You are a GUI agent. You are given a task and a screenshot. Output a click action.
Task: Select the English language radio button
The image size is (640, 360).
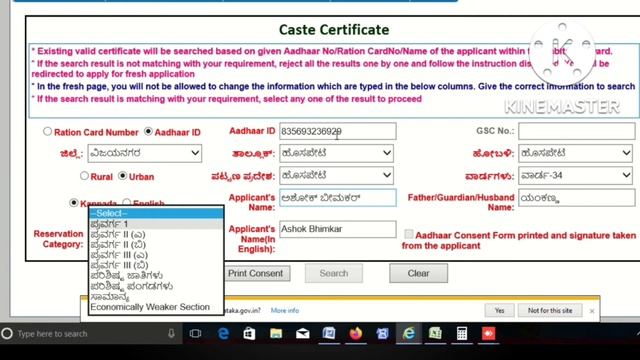127,202
